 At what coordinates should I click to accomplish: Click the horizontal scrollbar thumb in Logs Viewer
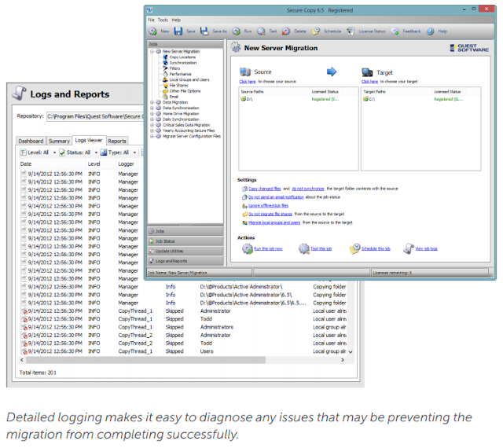(145, 360)
